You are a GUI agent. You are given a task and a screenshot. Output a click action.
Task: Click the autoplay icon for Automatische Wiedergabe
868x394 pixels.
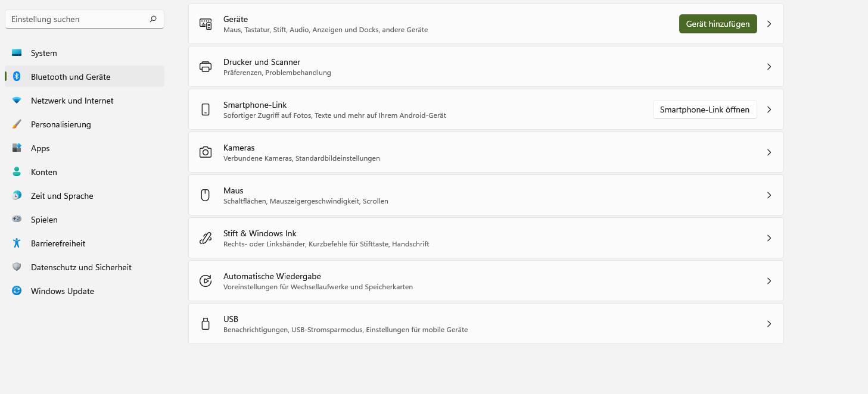[x=206, y=281]
